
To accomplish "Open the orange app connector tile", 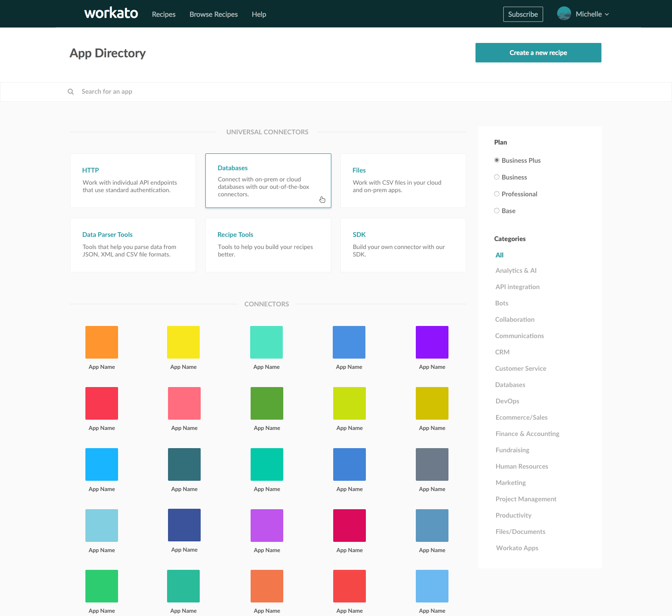I will point(102,342).
